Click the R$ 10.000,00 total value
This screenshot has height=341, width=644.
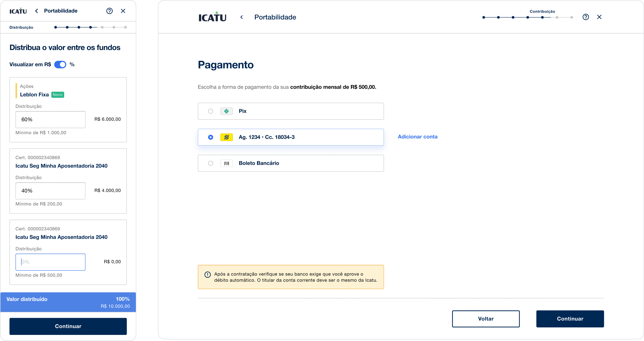[115, 306]
